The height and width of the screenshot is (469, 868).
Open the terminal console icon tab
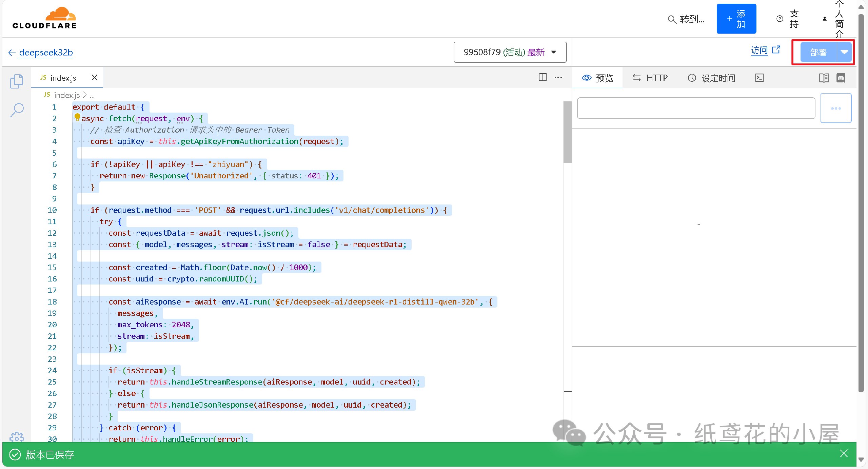(x=759, y=78)
